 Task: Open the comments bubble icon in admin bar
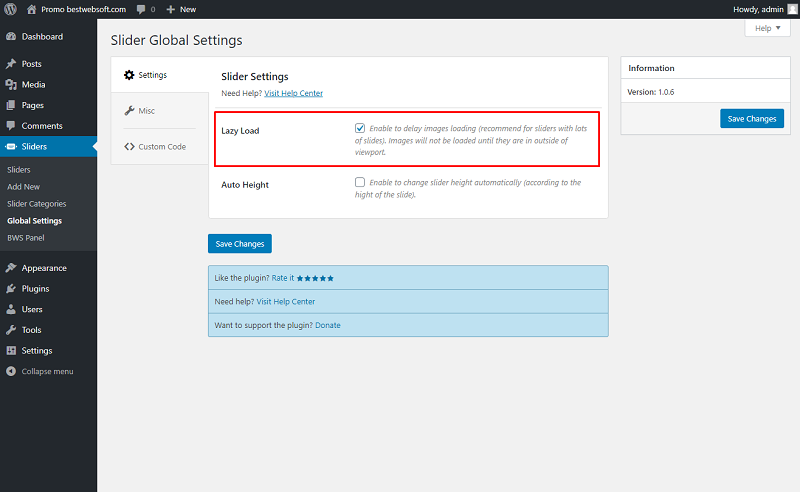pos(141,9)
